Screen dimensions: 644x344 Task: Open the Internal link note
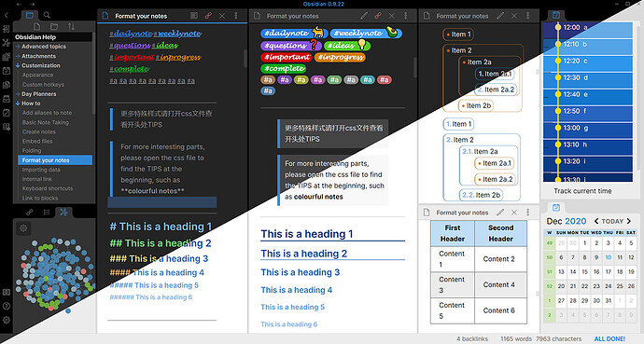tap(37, 179)
